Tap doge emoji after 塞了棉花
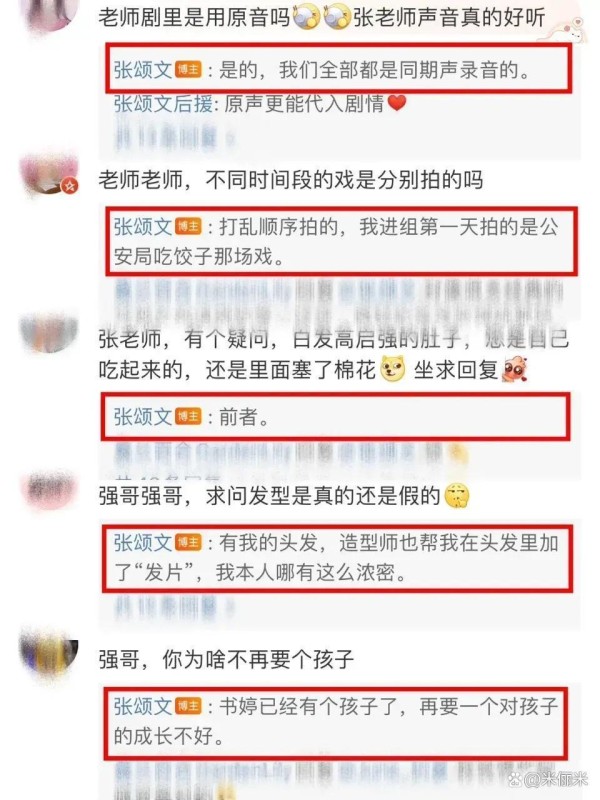600x800 pixels. pyautogui.click(x=393, y=368)
